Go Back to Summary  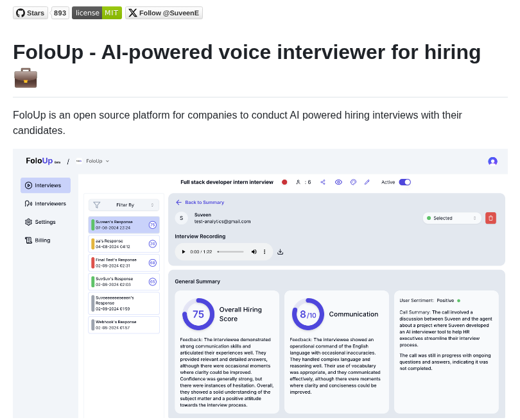coord(200,203)
